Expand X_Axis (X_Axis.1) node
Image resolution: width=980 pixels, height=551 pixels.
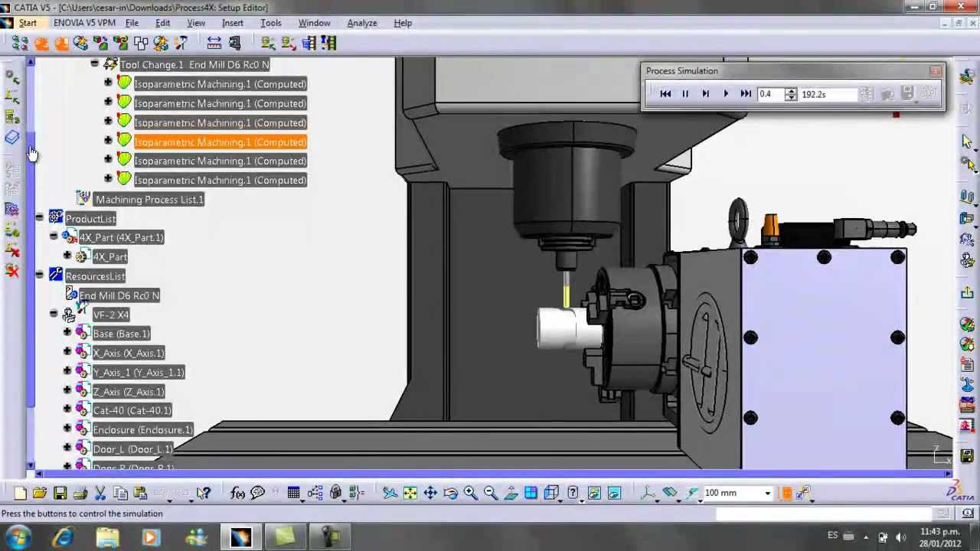tap(67, 351)
